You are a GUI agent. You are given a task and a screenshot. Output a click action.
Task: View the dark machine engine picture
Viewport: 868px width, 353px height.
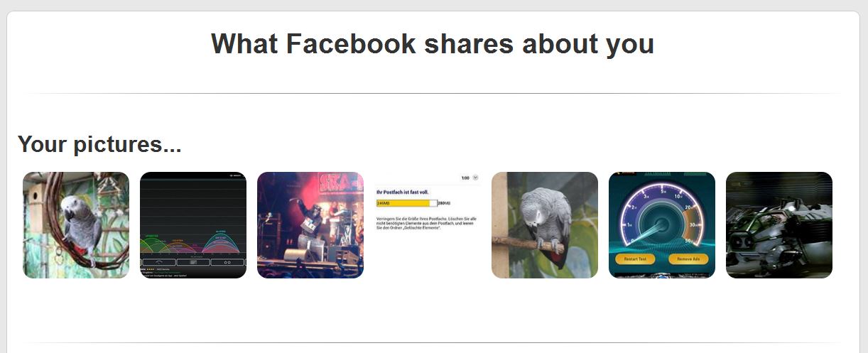tap(779, 225)
